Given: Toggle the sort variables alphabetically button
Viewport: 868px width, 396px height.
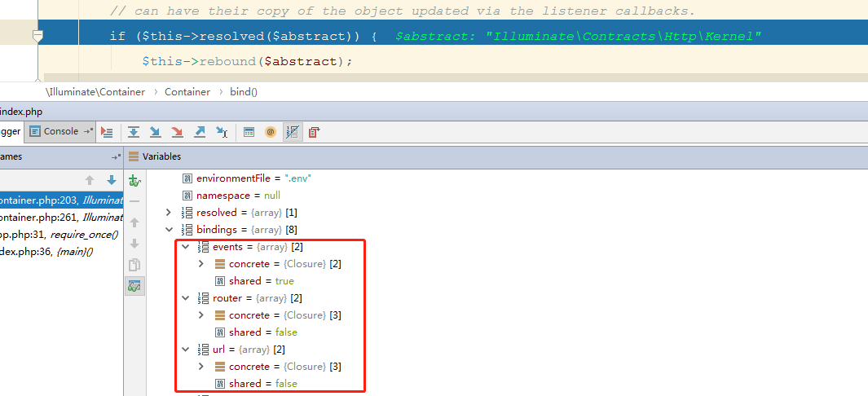Looking at the screenshot, I should coord(293,132).
